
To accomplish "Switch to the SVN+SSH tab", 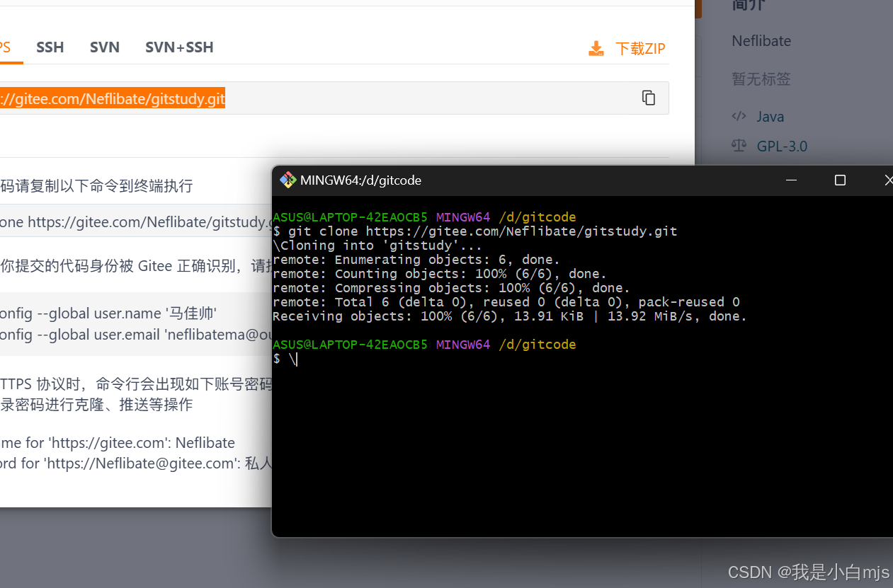I will (x=179, y=47).
